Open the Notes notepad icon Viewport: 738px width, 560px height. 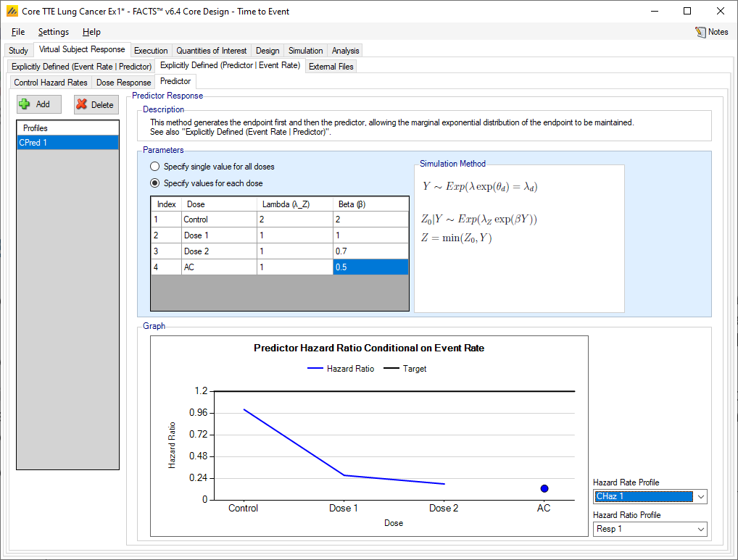700,32
